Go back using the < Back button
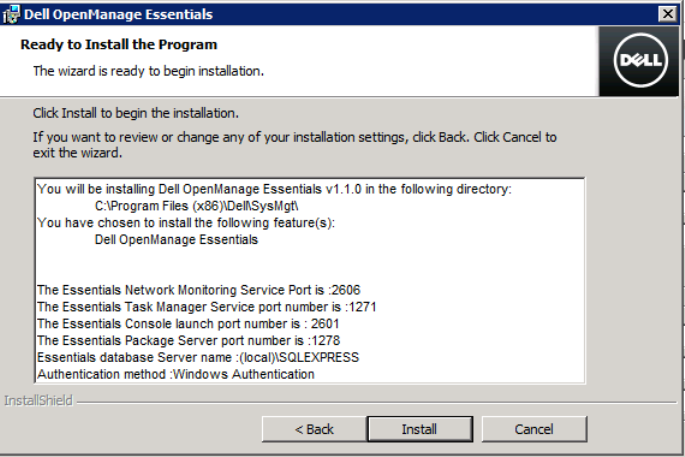 click(x=314, y=429)
